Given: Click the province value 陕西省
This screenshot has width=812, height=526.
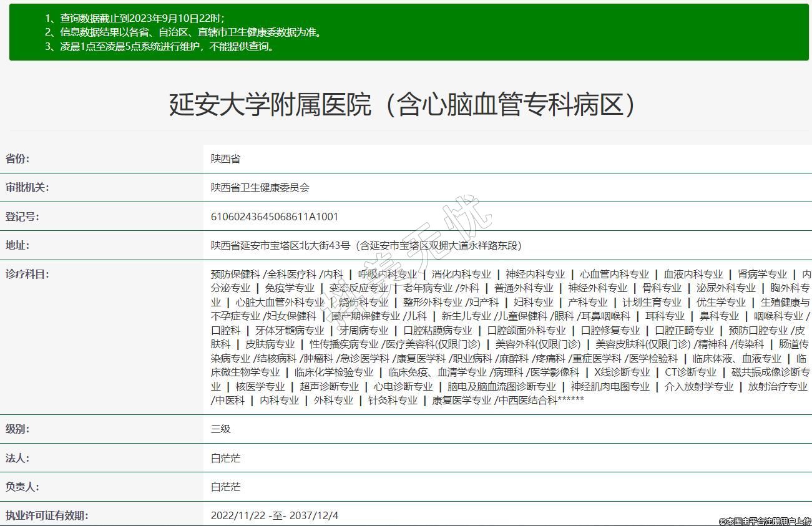Looking at the screenshot, I should click(x=225, y=159).
